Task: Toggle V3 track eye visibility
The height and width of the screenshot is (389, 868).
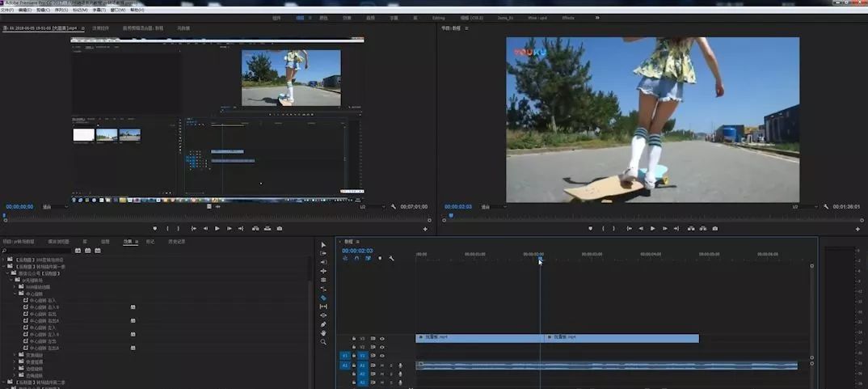Action: tap(382, 339)
